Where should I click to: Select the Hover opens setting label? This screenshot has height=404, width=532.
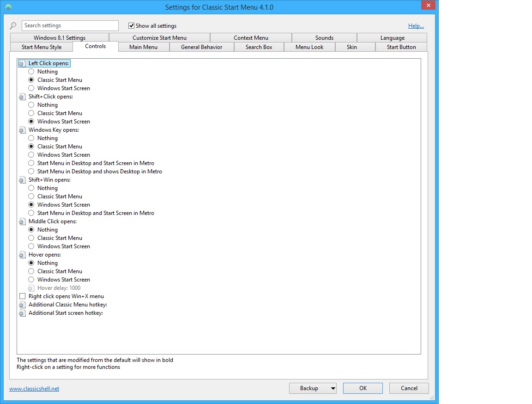click(x=45, y=255)
